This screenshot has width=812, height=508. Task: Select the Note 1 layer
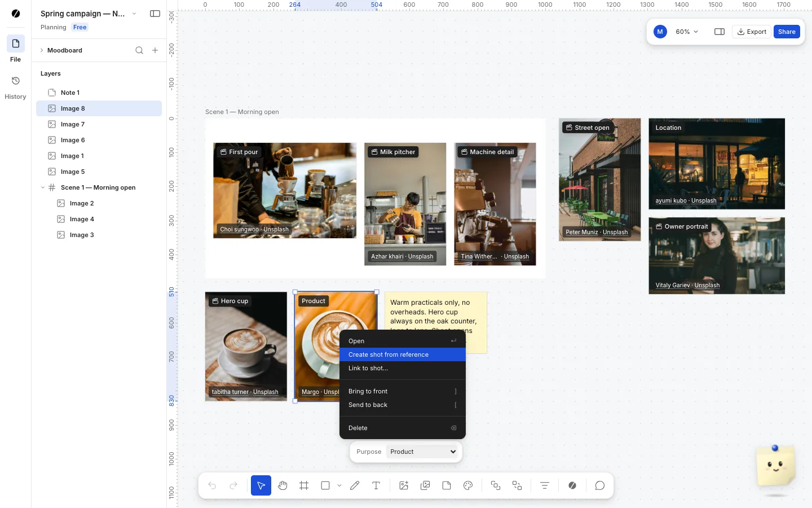[99, 93]
